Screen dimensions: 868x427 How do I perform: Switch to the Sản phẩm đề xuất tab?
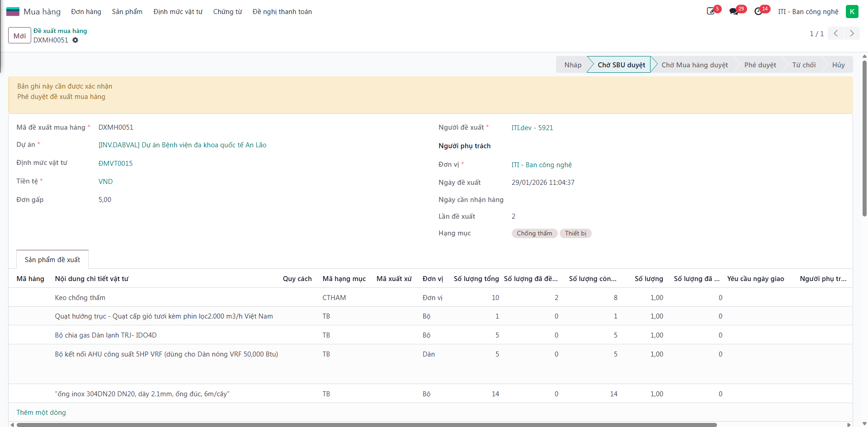point(52,260)
